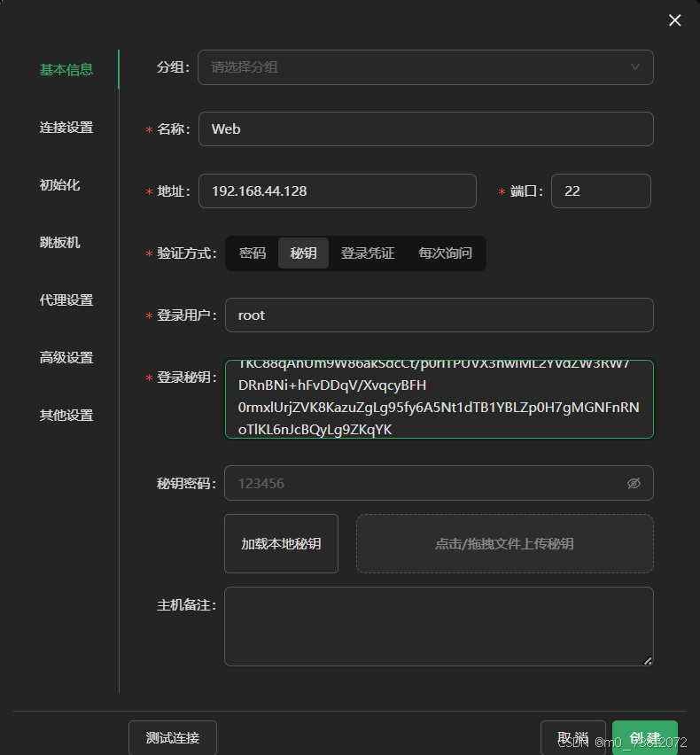
Task: Open the 连接设置 section
Action: point(66,127)
